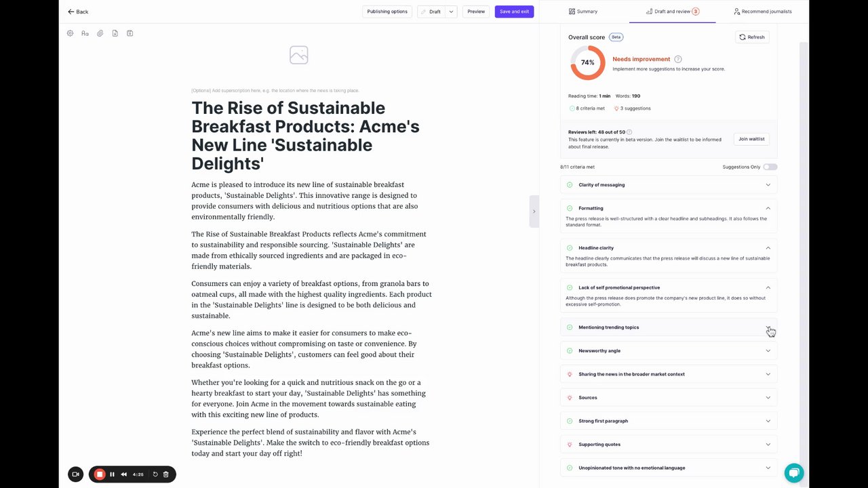Viewport: 868px width, 488px height.
Task: Click the Aa text formatting icon
Action: click(x=85, y=33)
